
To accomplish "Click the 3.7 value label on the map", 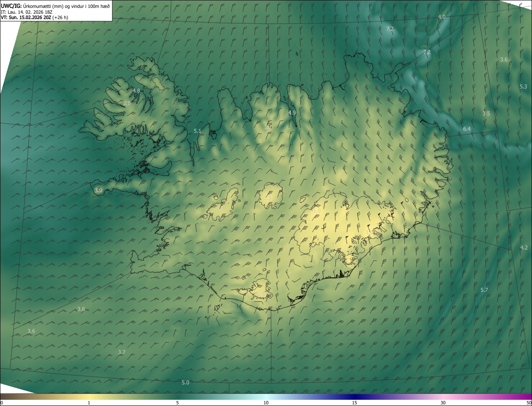I will point(122,352).
